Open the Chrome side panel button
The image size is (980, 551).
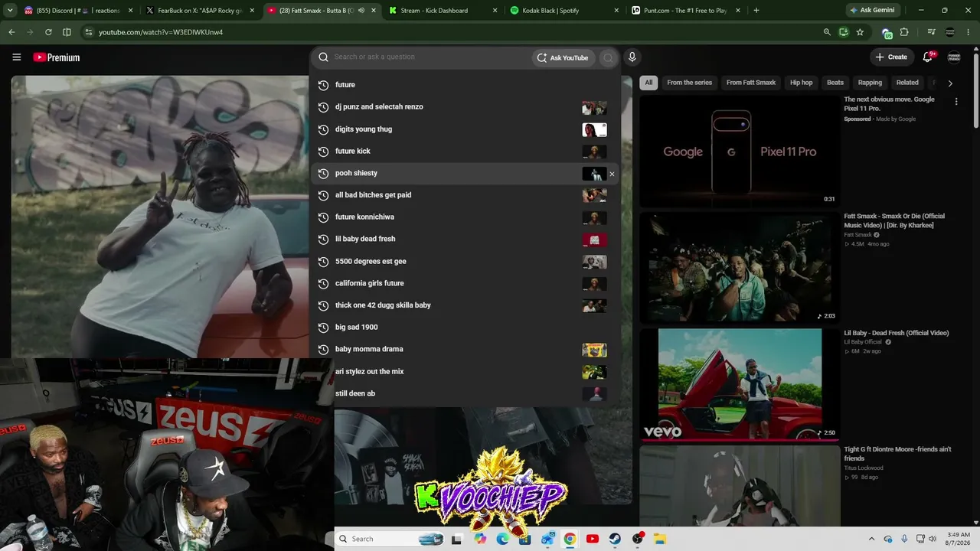(x=67, y=32)
